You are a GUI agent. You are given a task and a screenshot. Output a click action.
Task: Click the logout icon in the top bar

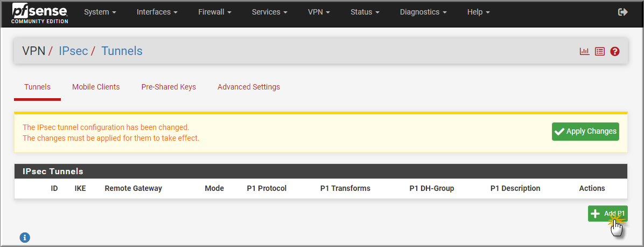coord(622,12)
